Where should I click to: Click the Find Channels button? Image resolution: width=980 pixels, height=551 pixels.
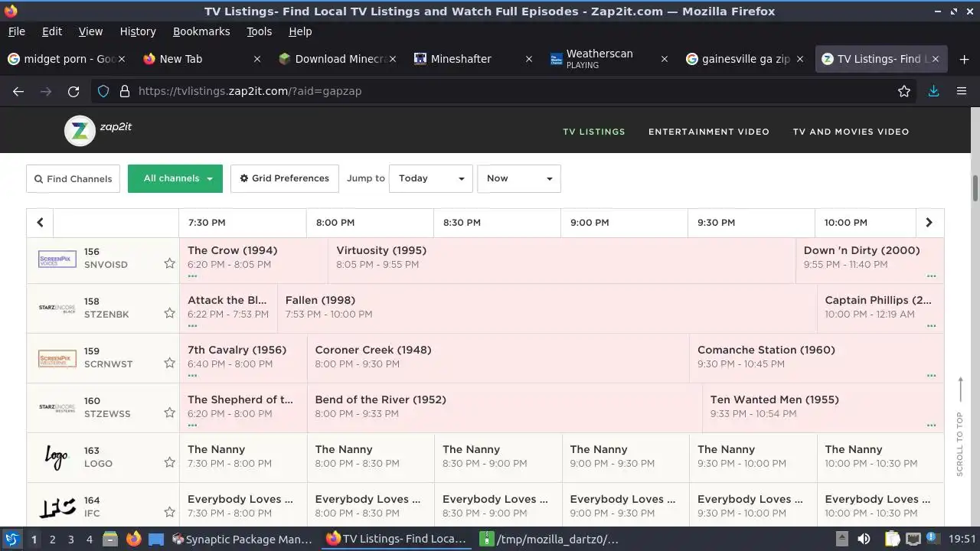[x=73, y=179]
